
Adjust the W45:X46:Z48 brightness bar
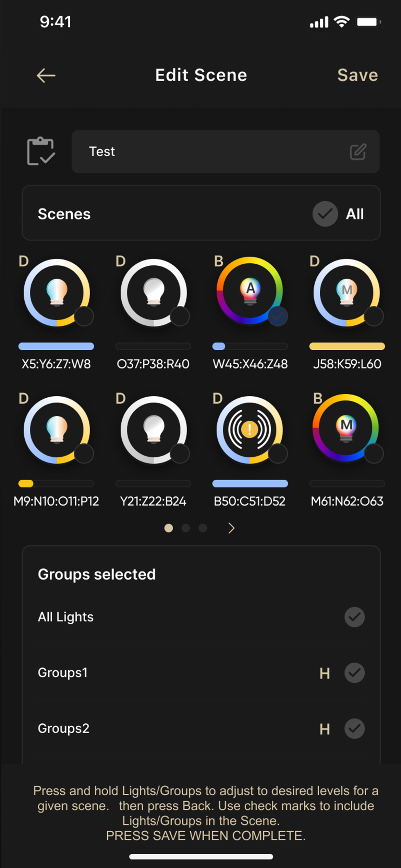(x=250, y=346)
